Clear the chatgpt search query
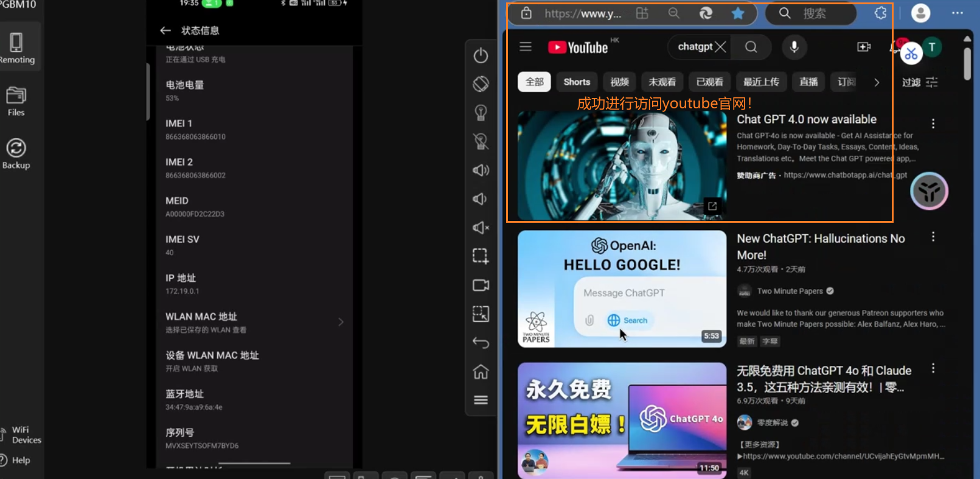 [x=720, y=47]
